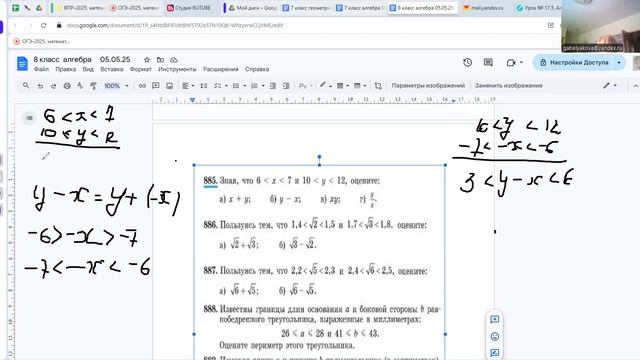
Task: Reload the browser page
Action: [44, 25]
